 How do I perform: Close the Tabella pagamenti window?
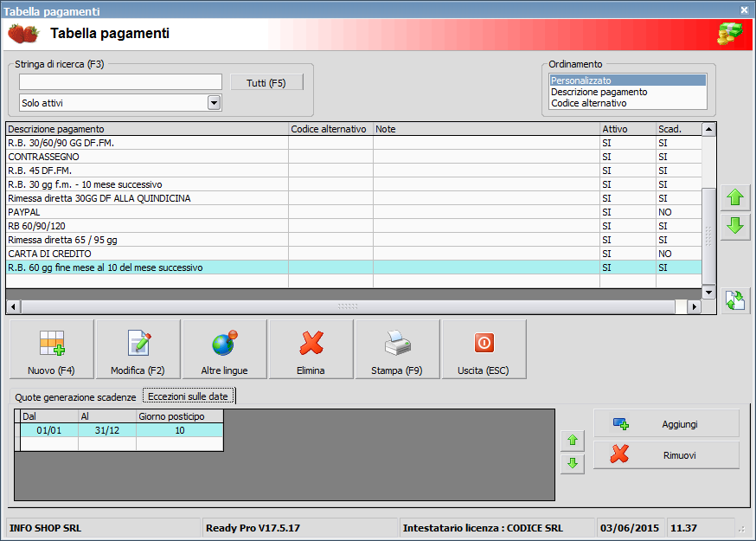click(745, 10)
